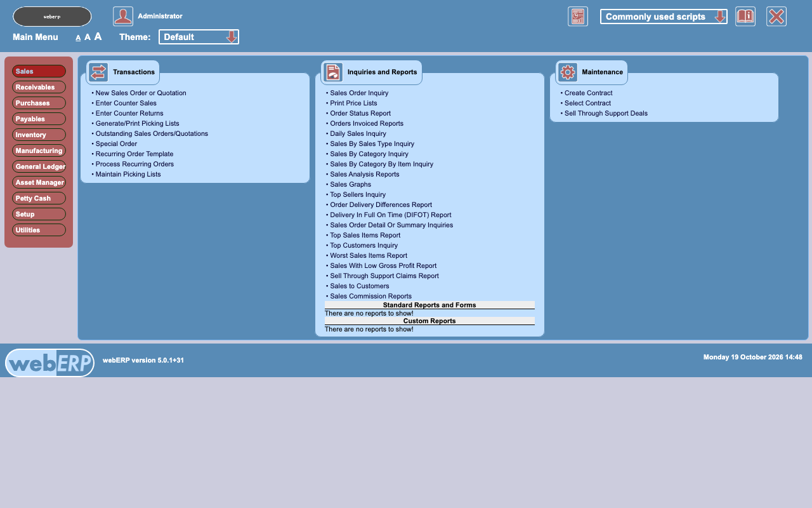Open Outstanding Sales Orders/Quotations
Viewport: 812px width, 508px height.
point(152,133)
